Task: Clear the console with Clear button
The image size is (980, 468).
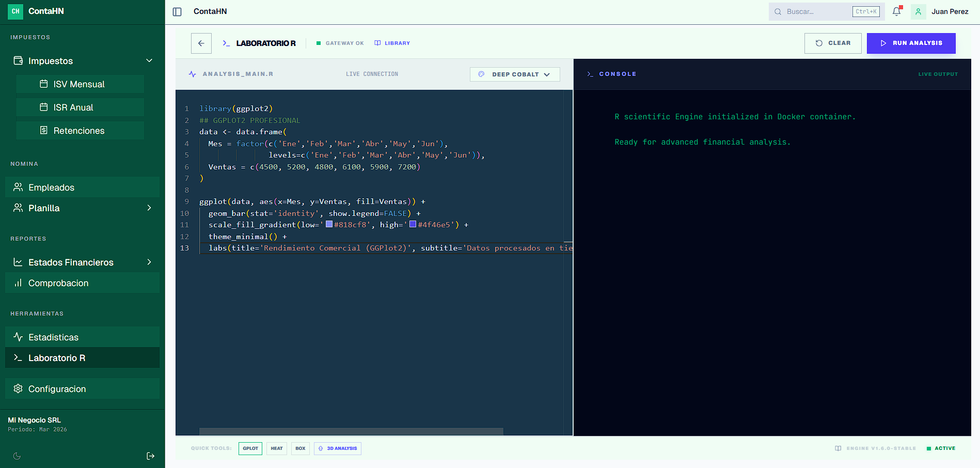Action: pyautogui.click(x=832, y=43)
